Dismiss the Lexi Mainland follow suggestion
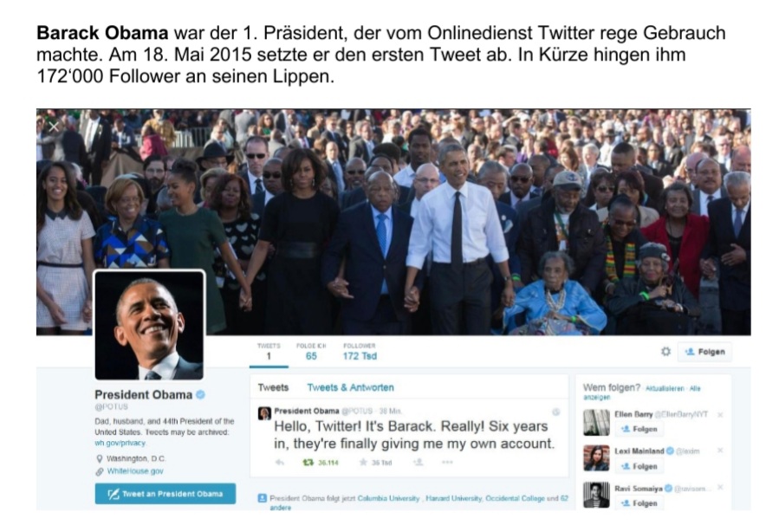The image size is (779, 532). (x=720, y=451)
